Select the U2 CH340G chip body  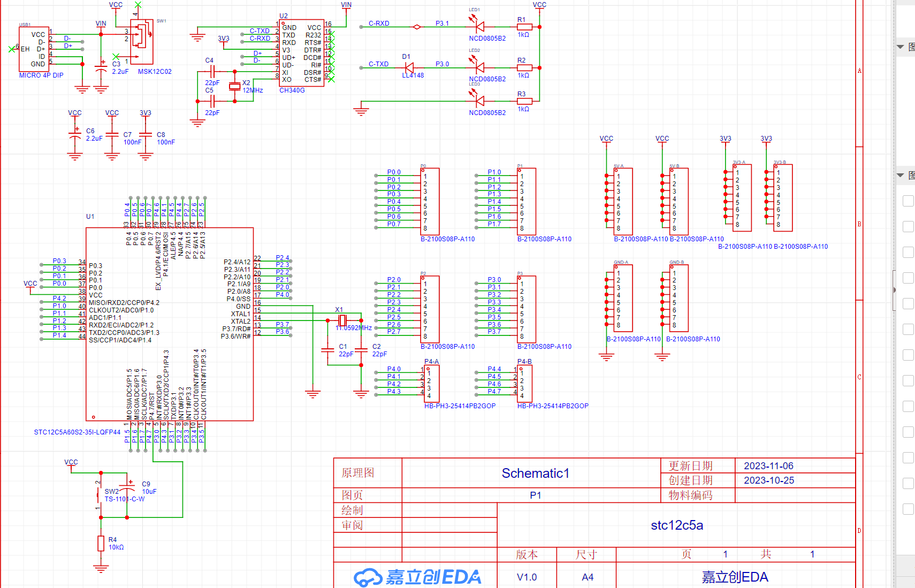[x=301, y=53]
